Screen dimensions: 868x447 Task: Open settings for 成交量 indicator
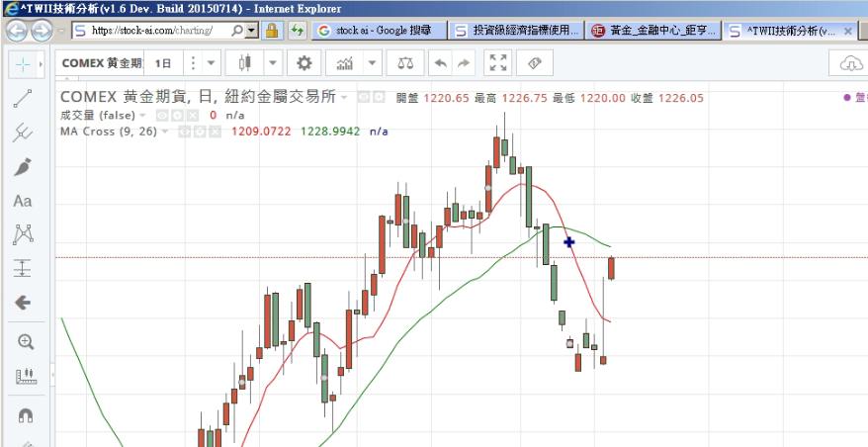[x=177, y=116]
